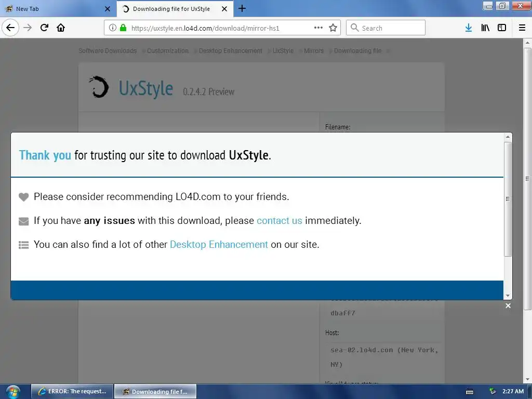Open the Windows Start button
Image resolution: width=532 pixels, height=399 pixels.
tap(13, 392)
